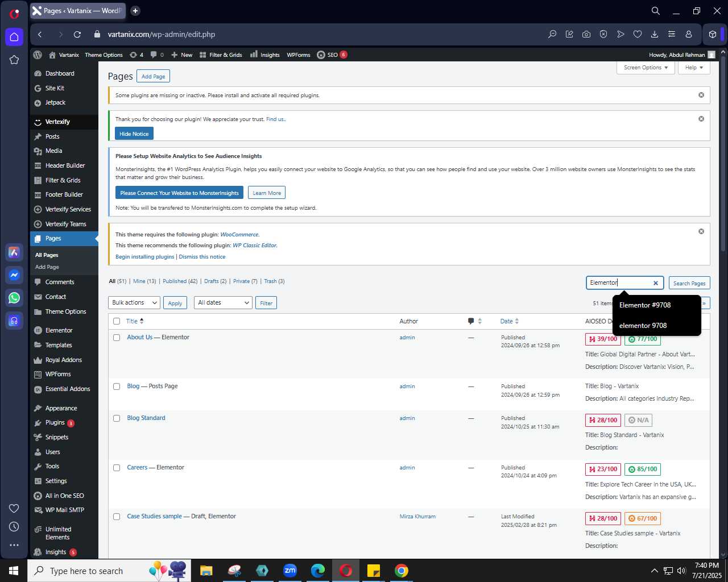Open Aria AI icon in the Opera sidebar
Image resolution: width=728 pixels, height=582 pixels.
14,252
